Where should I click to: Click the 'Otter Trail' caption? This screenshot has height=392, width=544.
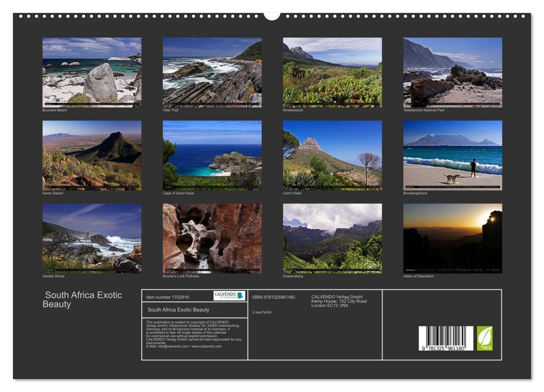click(x=171, y=111)
